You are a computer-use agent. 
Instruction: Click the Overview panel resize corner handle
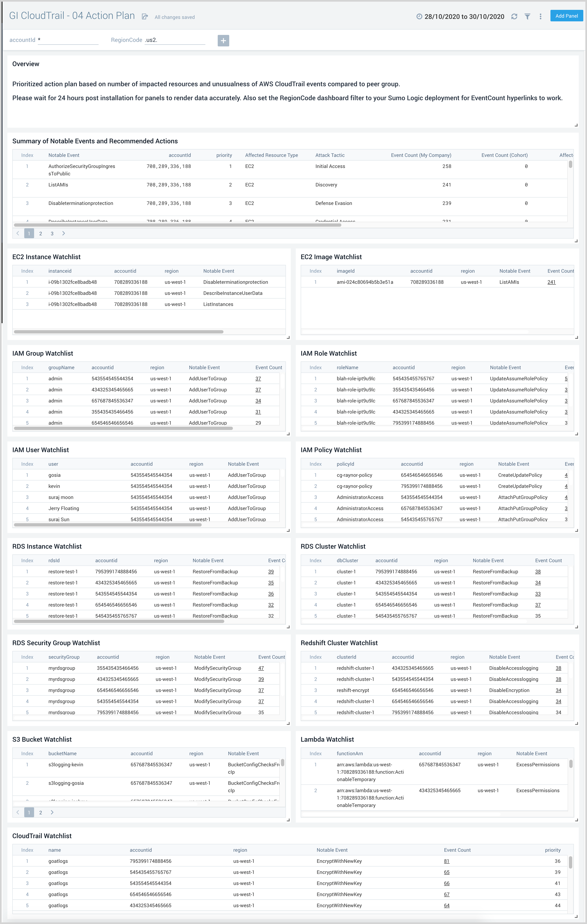tap(576, 125)
